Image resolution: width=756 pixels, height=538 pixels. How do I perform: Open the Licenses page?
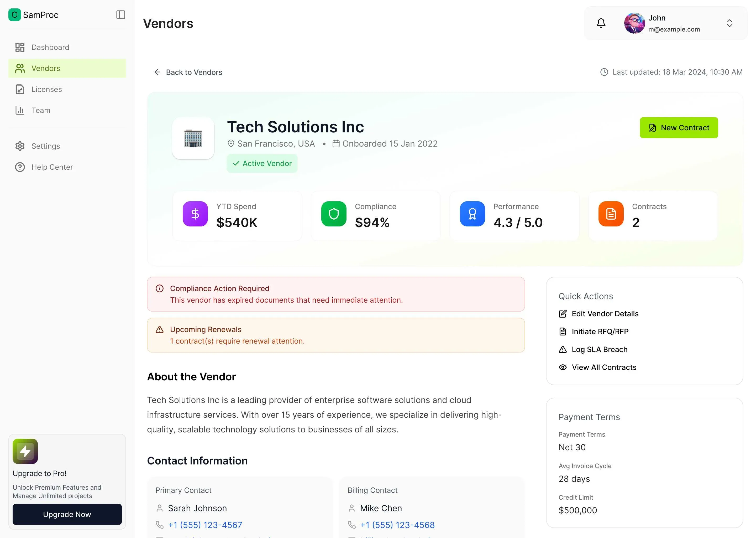click(x=67, y=89)
